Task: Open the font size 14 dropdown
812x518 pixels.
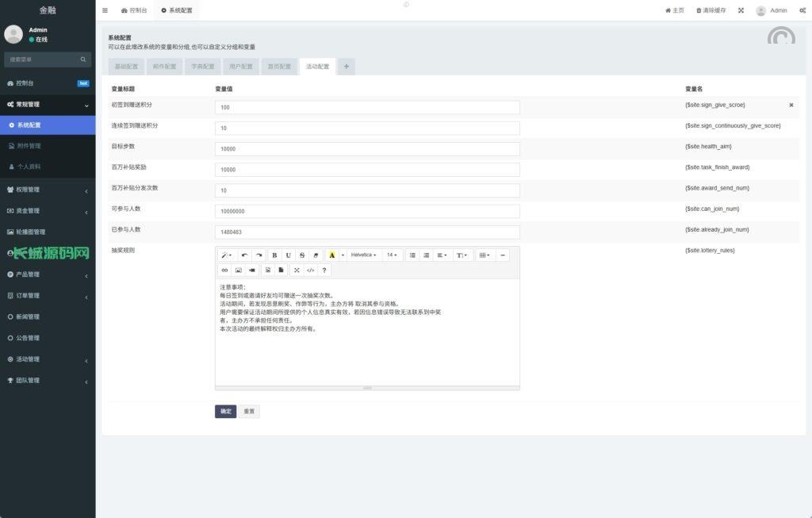Action: [392, 255]
